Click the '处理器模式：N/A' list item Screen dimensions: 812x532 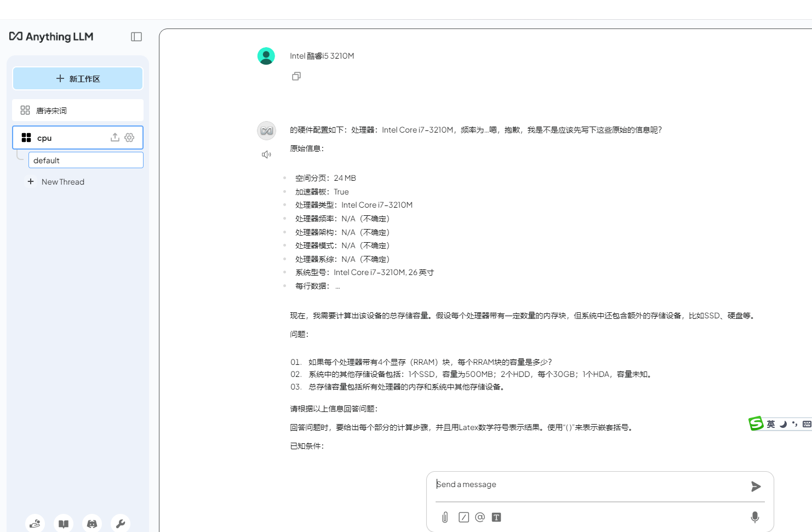[x=342, y=245]
